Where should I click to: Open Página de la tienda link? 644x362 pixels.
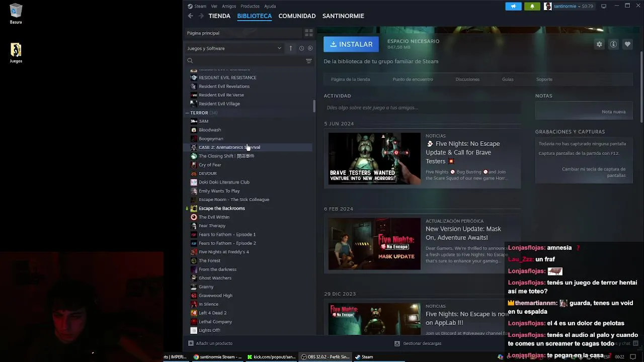(x=350, y=79)
